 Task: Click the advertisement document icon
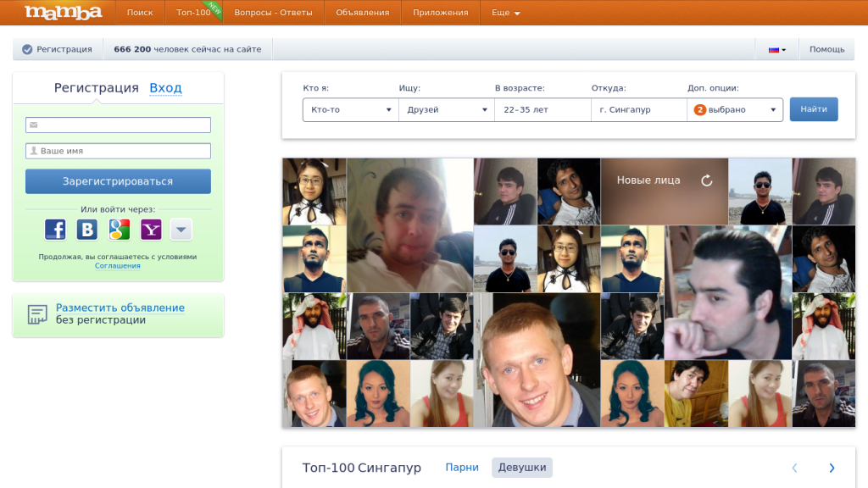[37, 314]
